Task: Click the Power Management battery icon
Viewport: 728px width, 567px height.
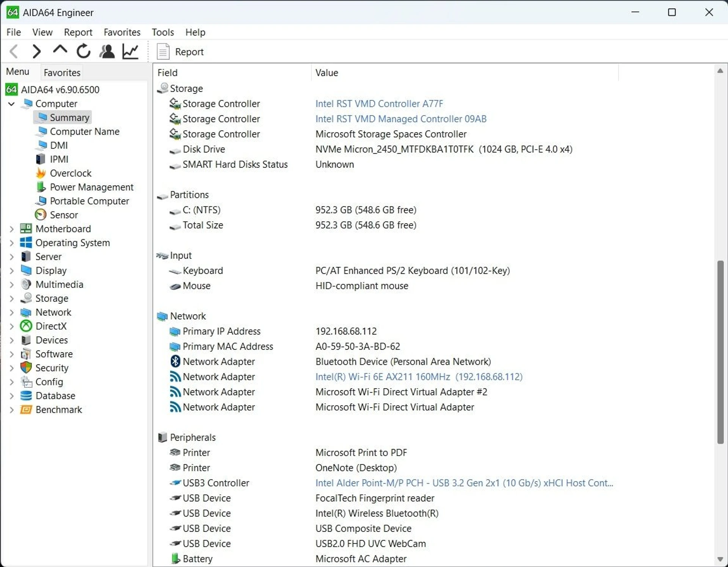Action: 41,187
